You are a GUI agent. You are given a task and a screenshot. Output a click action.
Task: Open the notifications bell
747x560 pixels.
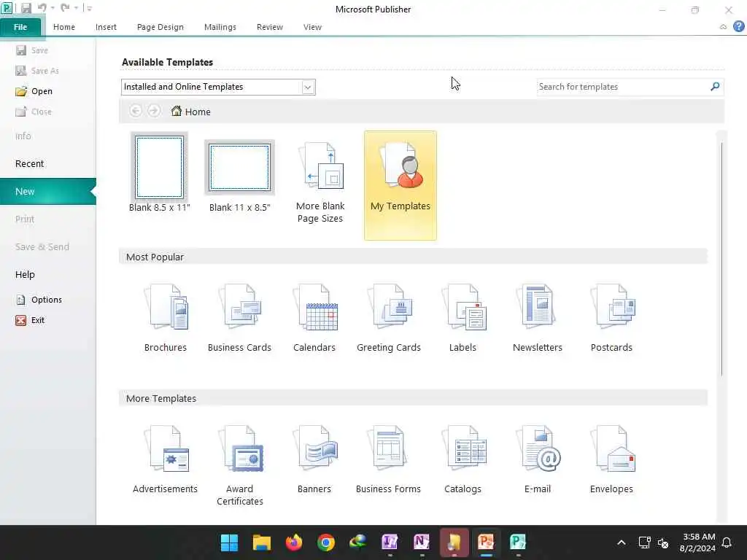click(x=727, y=542)
